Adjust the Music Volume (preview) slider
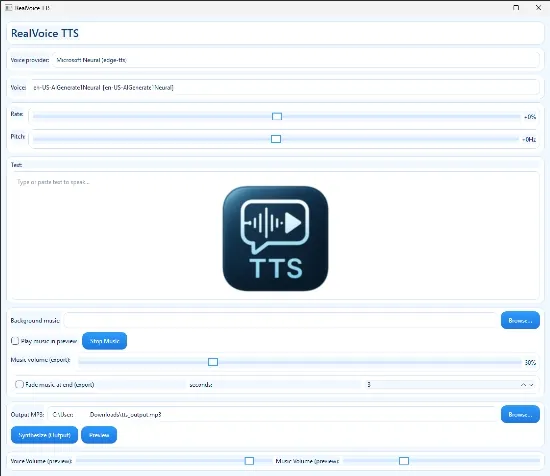 tap(404, 461)
